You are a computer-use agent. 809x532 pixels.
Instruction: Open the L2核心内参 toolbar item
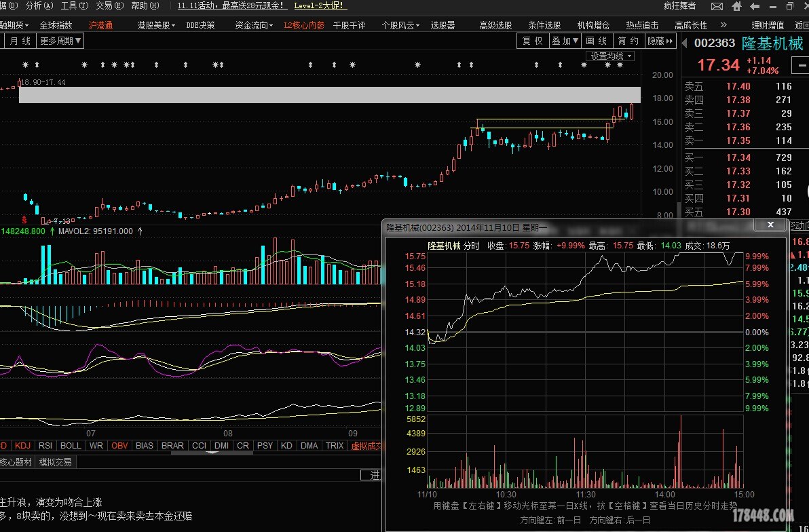click(x=305, y=25)
